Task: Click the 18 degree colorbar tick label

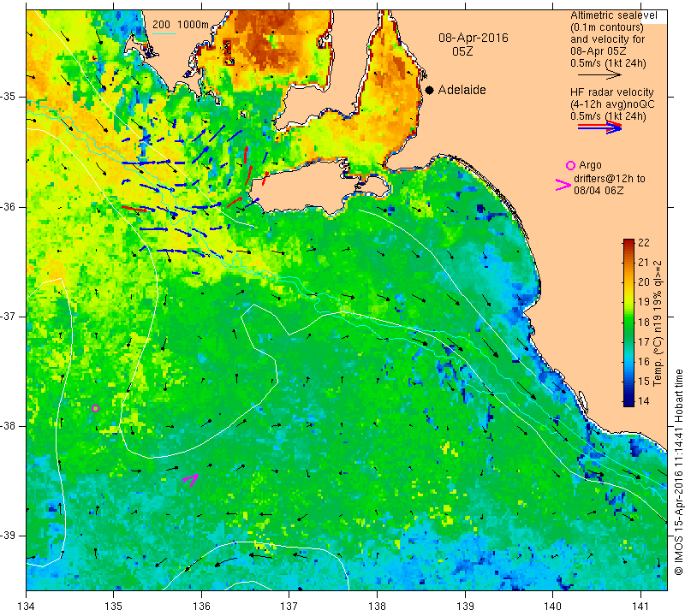Action: tap(644, 323)
